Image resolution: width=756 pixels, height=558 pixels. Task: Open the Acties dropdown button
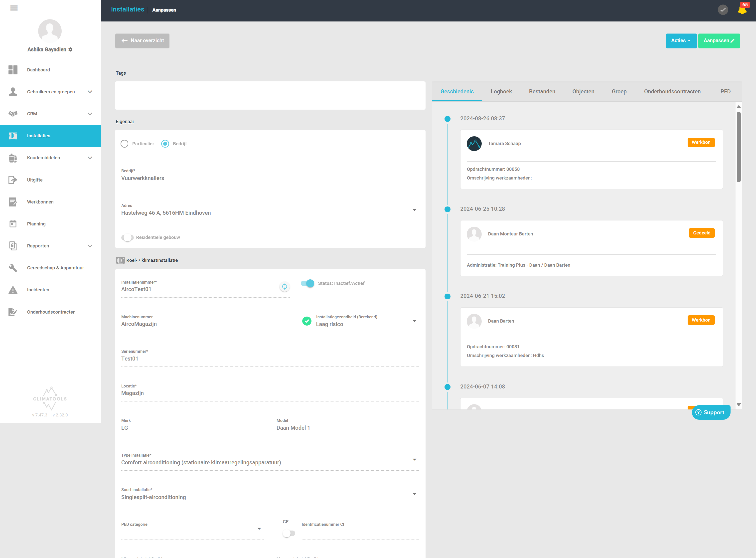click(681, 41)
